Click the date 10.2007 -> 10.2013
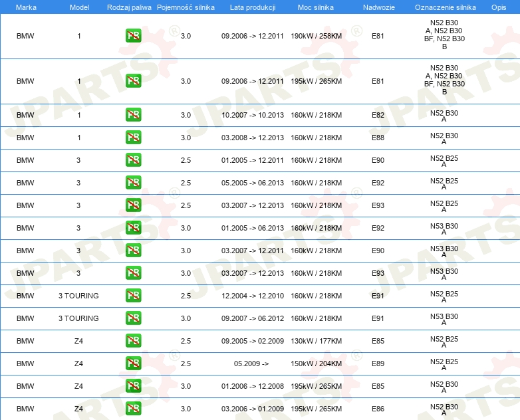520x420 pixels. click(x=253, y=115)
